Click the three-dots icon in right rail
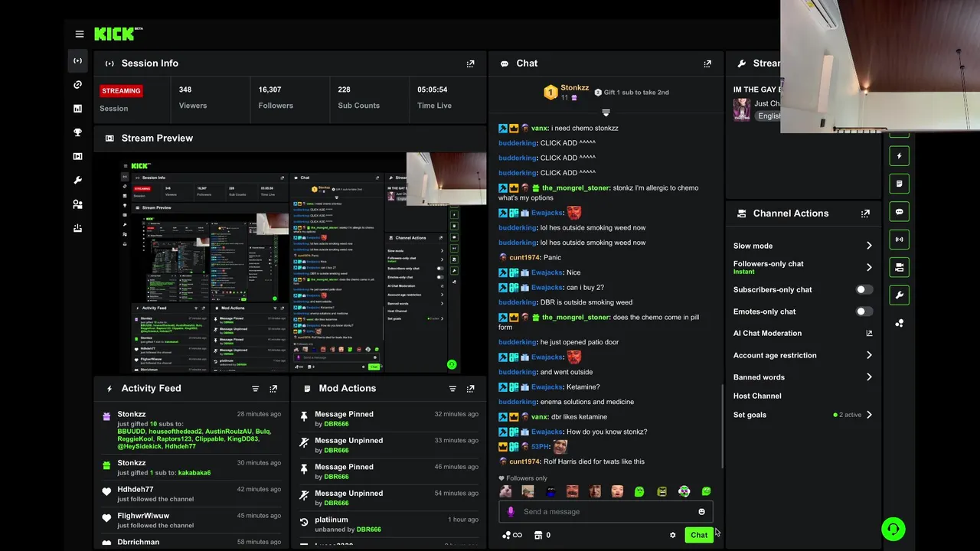The image size is (980, 551). click(900, 323)
